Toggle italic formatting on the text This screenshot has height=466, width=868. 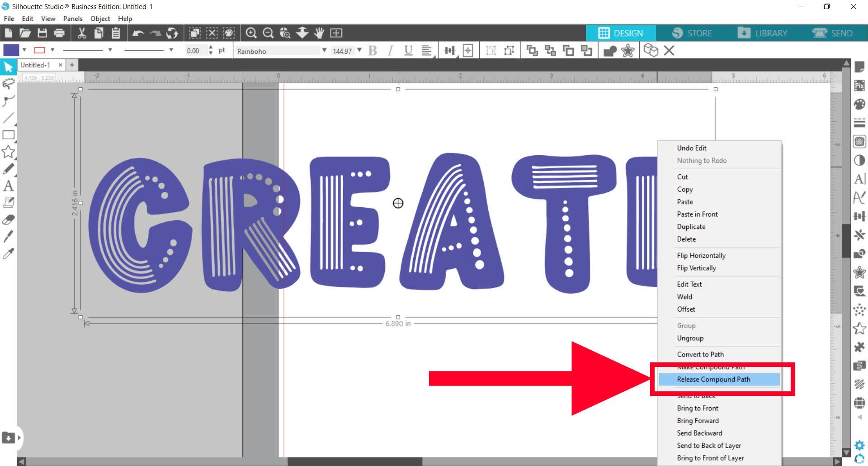(390, 50)
